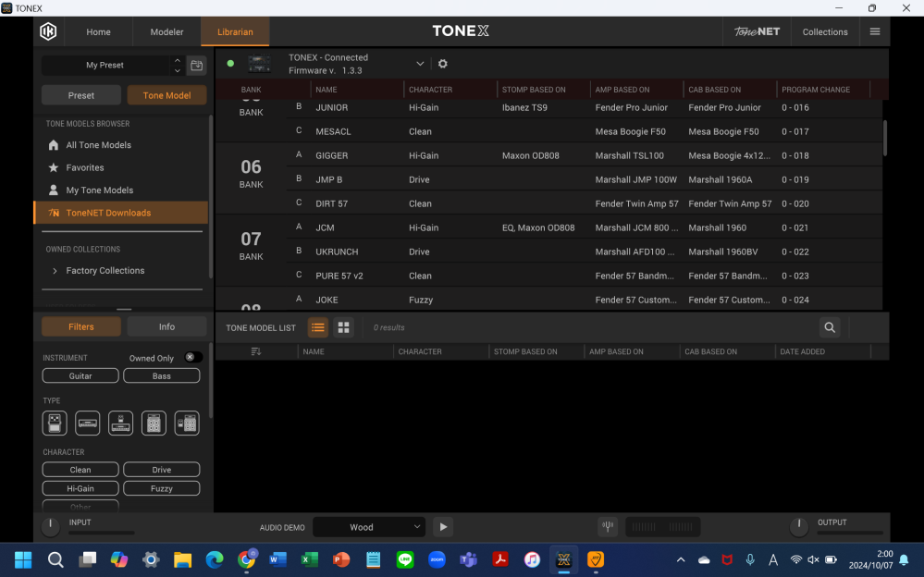Viewport: 924px width, 577px height.
Task: Open the Info panel tab
Action: click(166, 326)
